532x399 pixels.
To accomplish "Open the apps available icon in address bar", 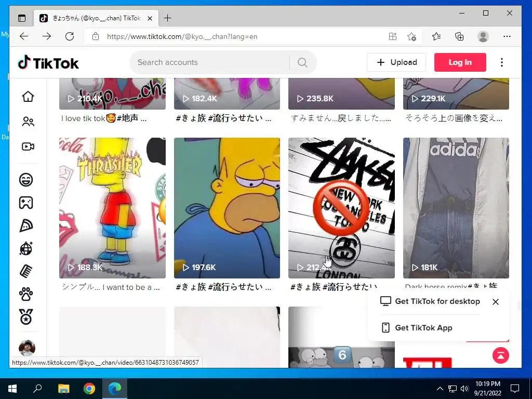I will tap(393, 36).
